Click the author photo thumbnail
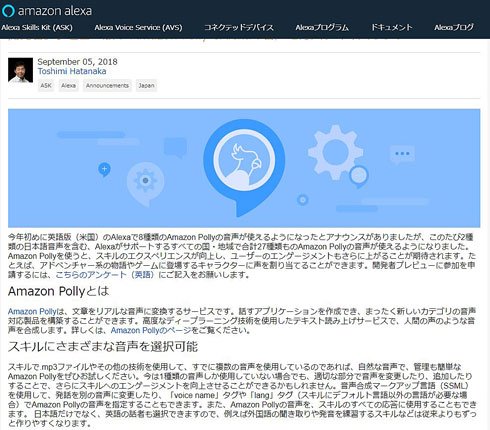 (x=21, y=70)
